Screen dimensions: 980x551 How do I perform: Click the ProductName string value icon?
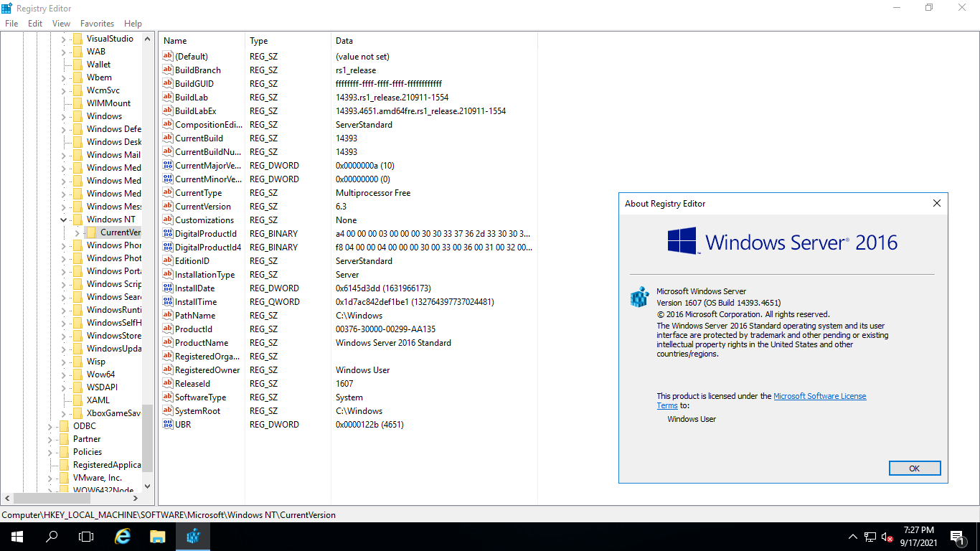(168, 343)
